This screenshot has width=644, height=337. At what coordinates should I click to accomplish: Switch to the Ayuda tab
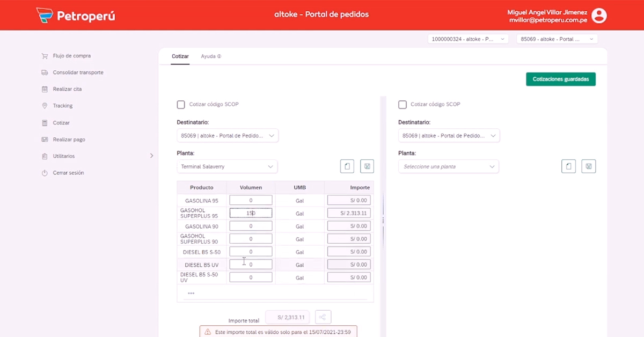pyautogui.click(x=210, y=56)
